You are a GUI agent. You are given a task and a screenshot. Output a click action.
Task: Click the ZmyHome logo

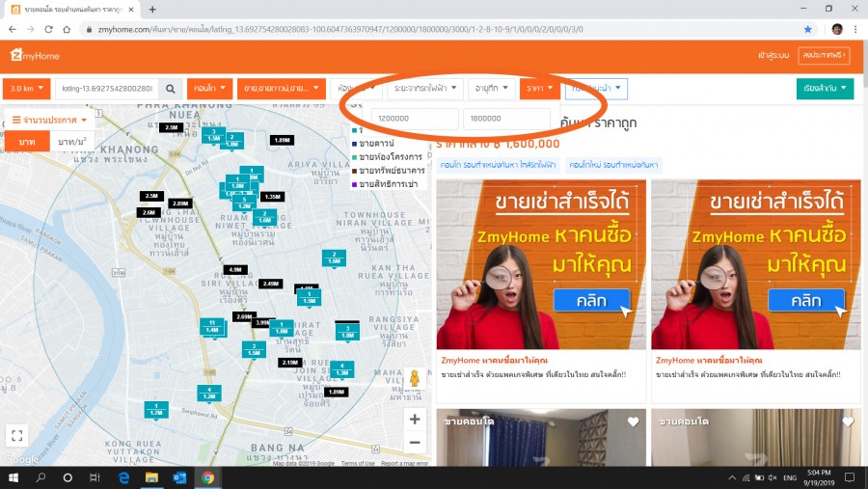click(x=35, y=55)
